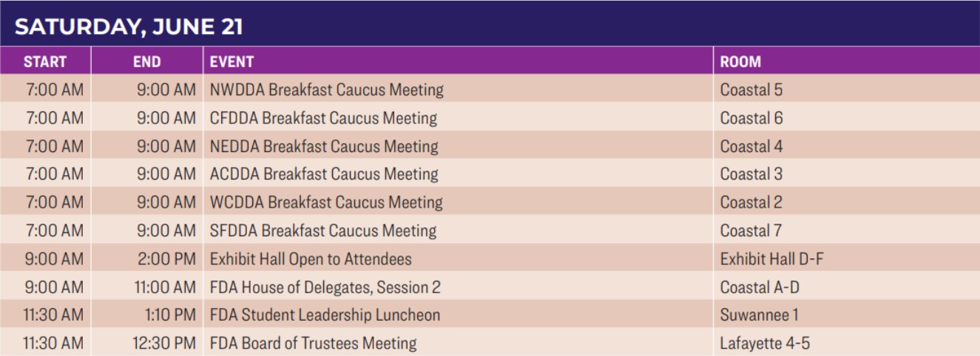The height and width of the screenshot is (356, 980).
Task: Select the Lafayette 4-5 room cell
Action: coord(770,343)
